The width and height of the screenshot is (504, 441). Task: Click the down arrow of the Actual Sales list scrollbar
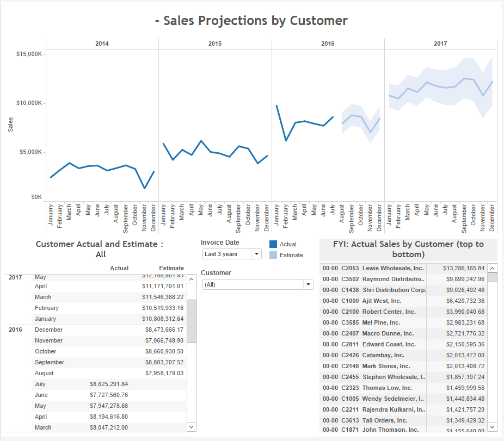[x=492, y=426]
